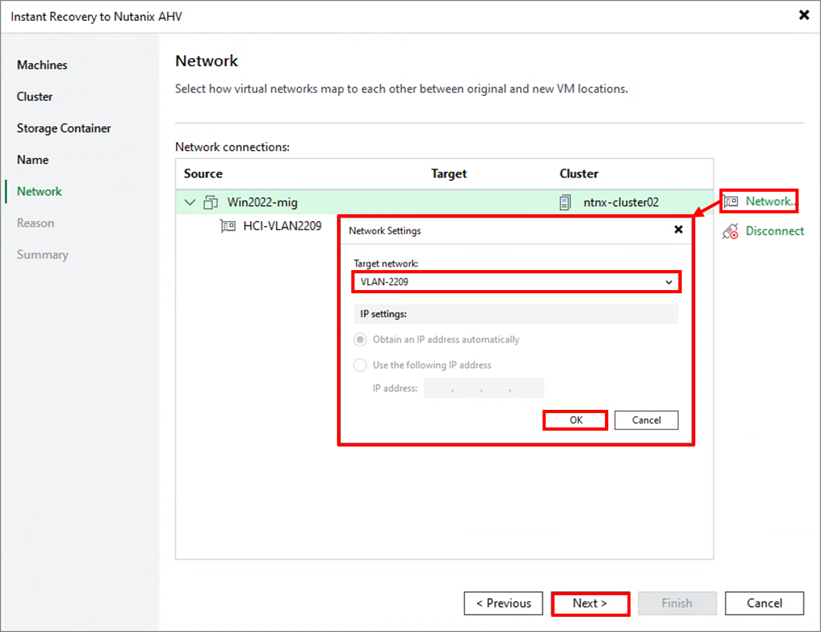Viewport: 821px width, 632px height.
Task: Open the Storage Container step
Action: coord(63,128)
